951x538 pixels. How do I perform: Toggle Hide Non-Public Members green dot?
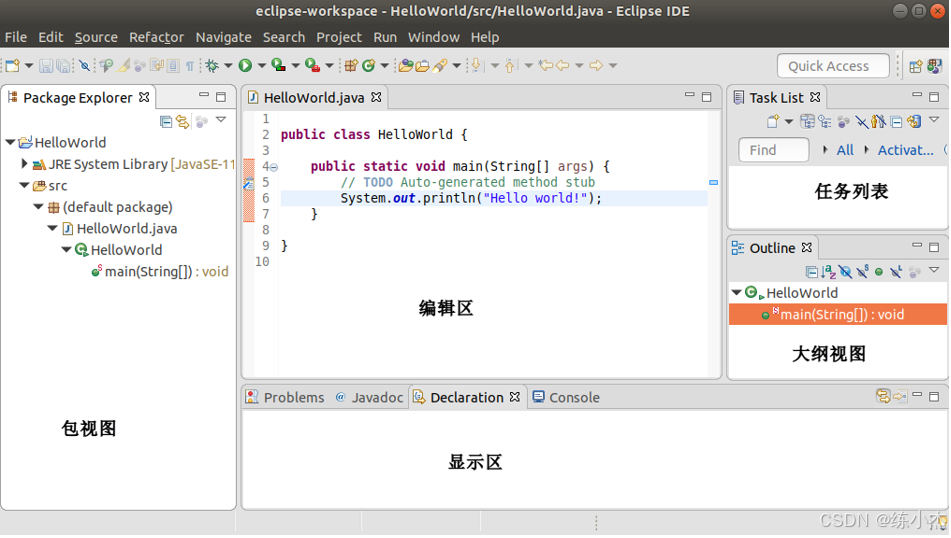pyautogui.click(x=879, y=272)
